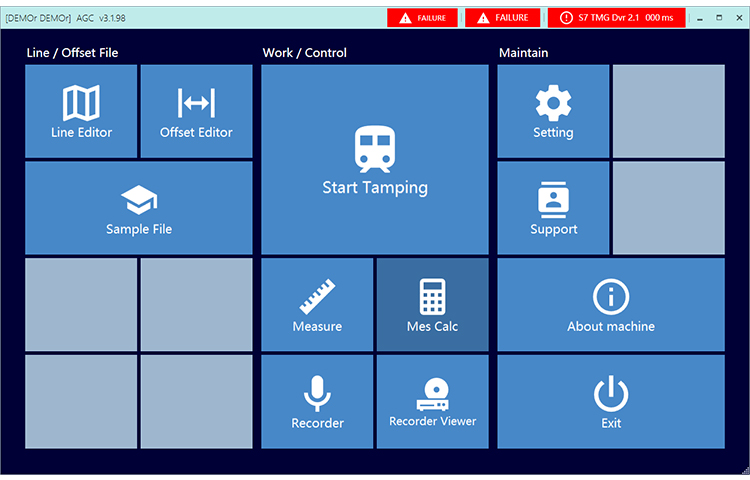Click the S7 TMG Dvr 2.1 status

616,18
